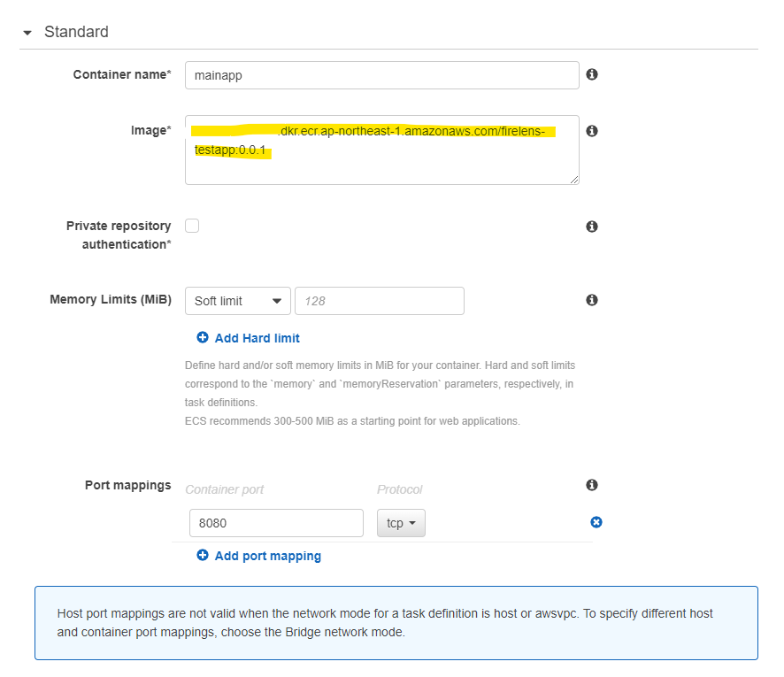The image size is (784, 677).
Task: Click the Add Hard limit link
Action: [x=257, y=338]
